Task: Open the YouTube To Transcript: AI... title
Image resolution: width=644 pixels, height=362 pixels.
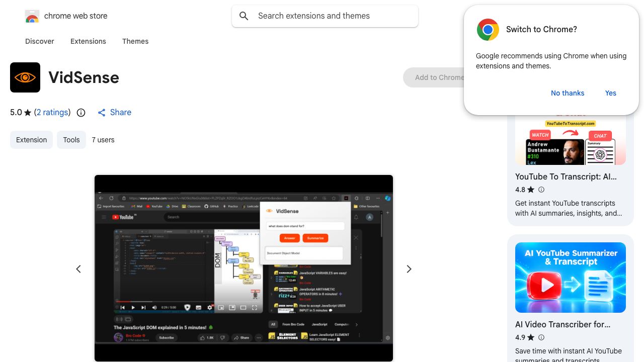Action: click(566, 176)
